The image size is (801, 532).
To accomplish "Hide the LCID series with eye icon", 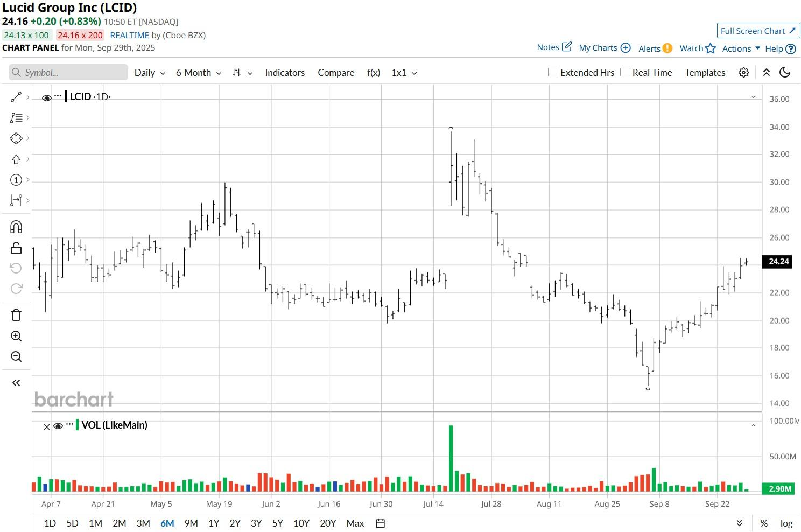I will coord(47,97).
